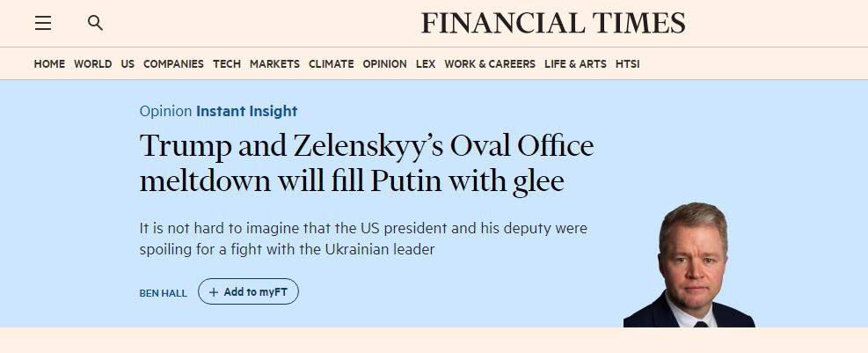Open the Instant Insight topic link
Screen dimensions: 868x353
247,111
